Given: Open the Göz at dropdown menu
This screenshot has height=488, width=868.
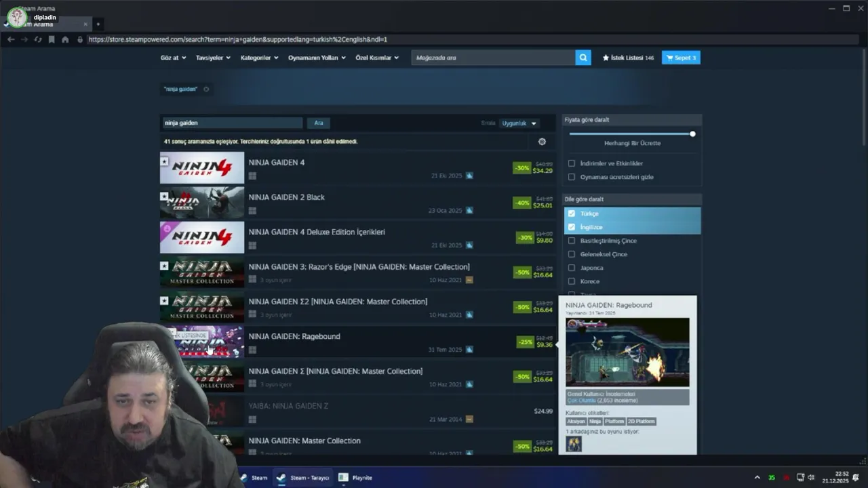Looking at the screenshot, I should 173,58.
